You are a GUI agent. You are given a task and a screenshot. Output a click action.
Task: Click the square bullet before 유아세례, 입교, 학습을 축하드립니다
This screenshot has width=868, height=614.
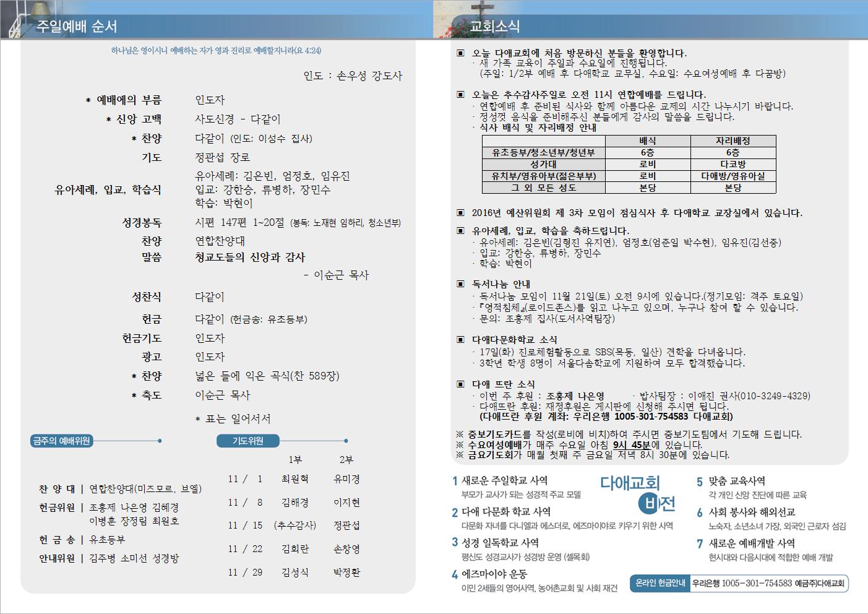pyautogui.click(x=460, y=231)
